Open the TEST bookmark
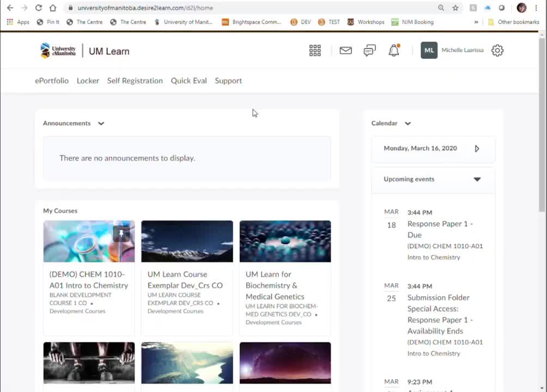 tap(329, 22)
